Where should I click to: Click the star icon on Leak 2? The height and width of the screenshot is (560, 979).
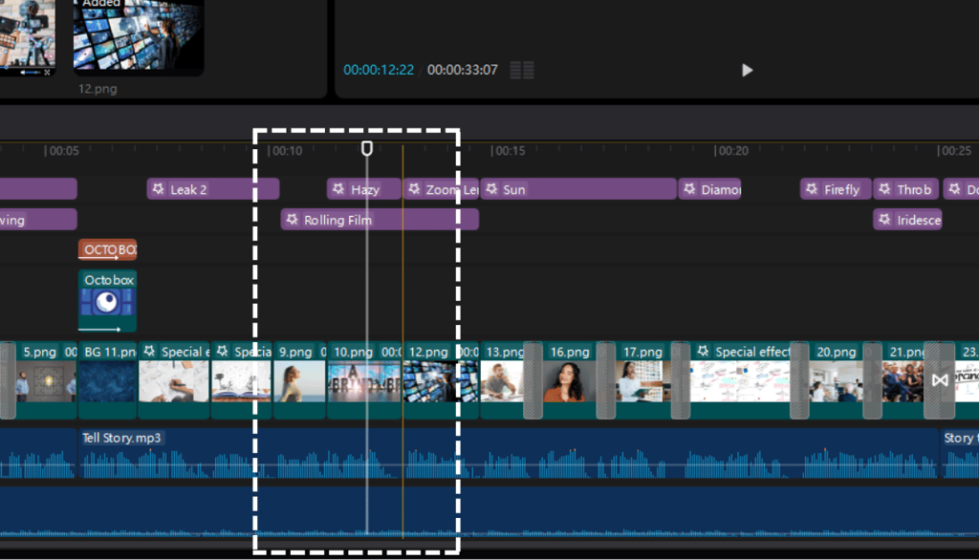(159, 188)
